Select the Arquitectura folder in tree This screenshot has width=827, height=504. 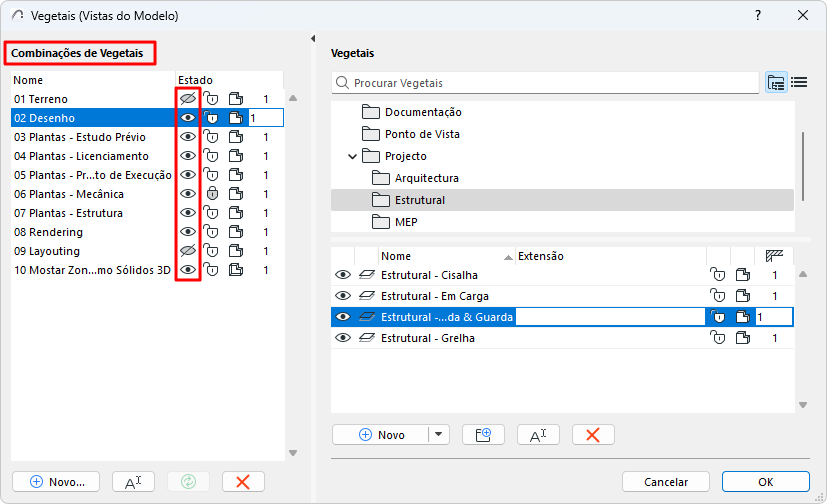(x=426, y=178)
